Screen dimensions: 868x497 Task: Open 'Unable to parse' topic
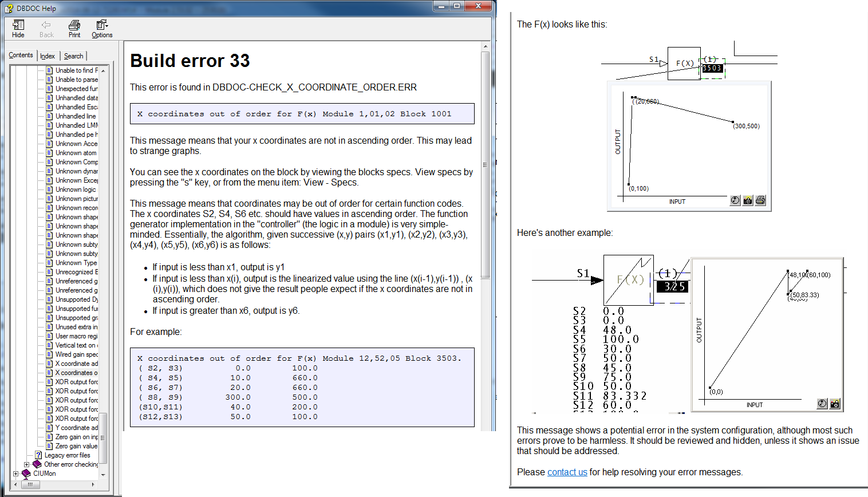(x=77, y=80)
